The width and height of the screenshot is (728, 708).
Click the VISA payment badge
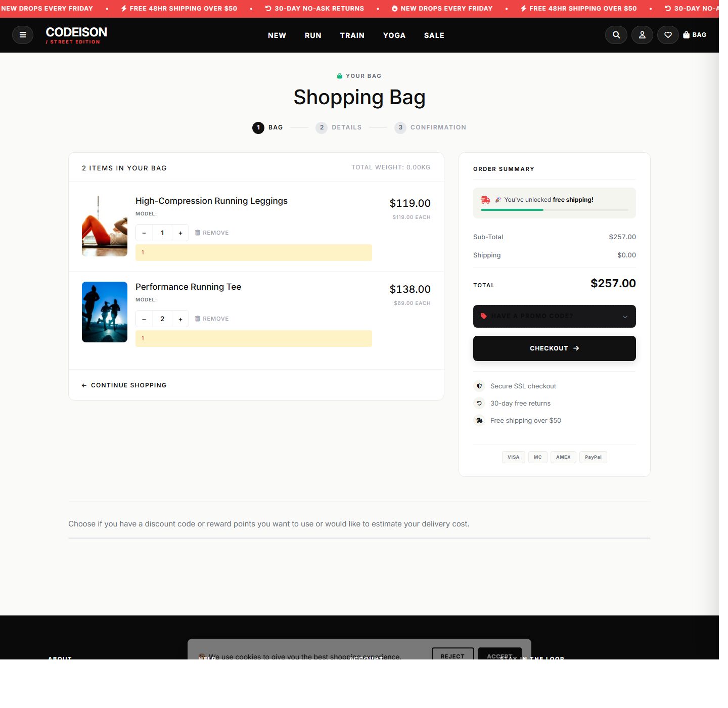[x=514, y=457]
